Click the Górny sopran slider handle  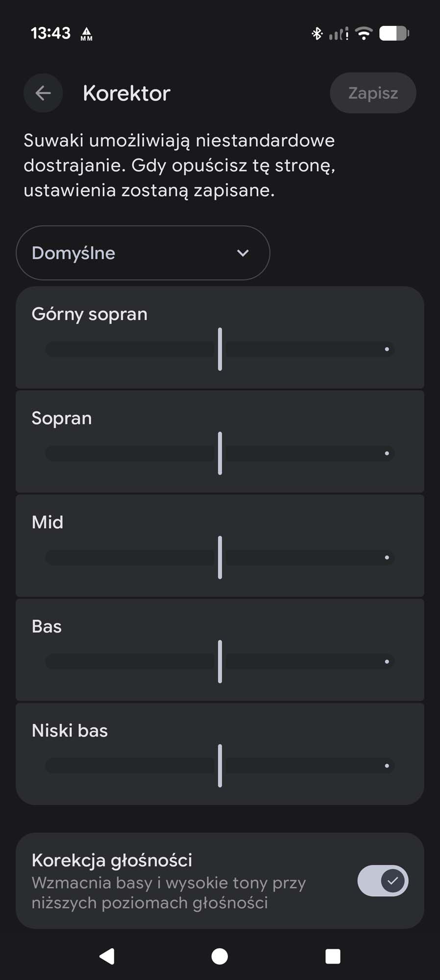(x=220, y=349)
